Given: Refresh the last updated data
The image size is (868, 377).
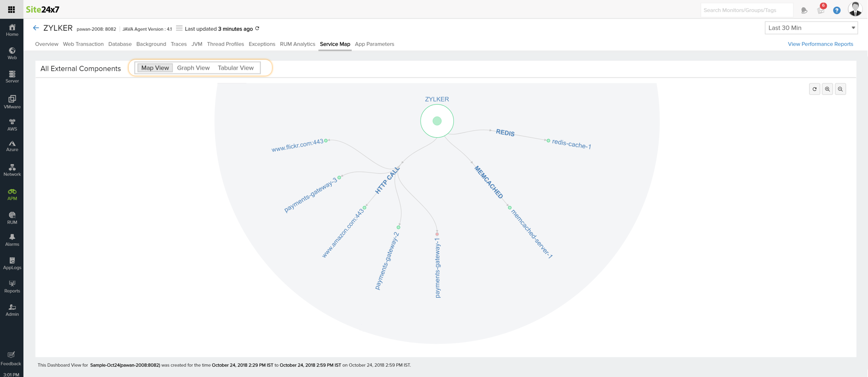Looking at the screenshot, I should pos(257,28).
